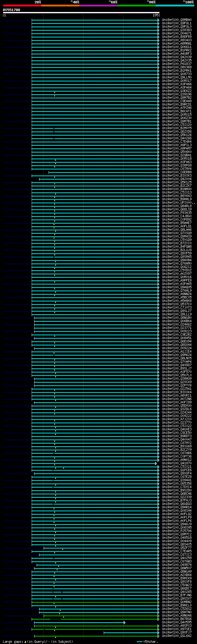Select hit label UniRef100_B1NHU0

click(x=177, y=189)
